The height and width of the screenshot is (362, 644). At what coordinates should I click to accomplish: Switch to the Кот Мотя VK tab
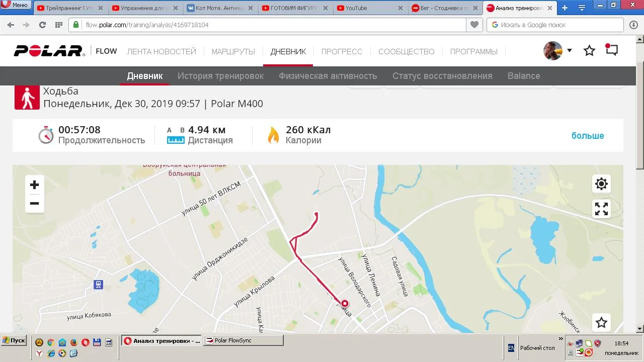point(220,8)
